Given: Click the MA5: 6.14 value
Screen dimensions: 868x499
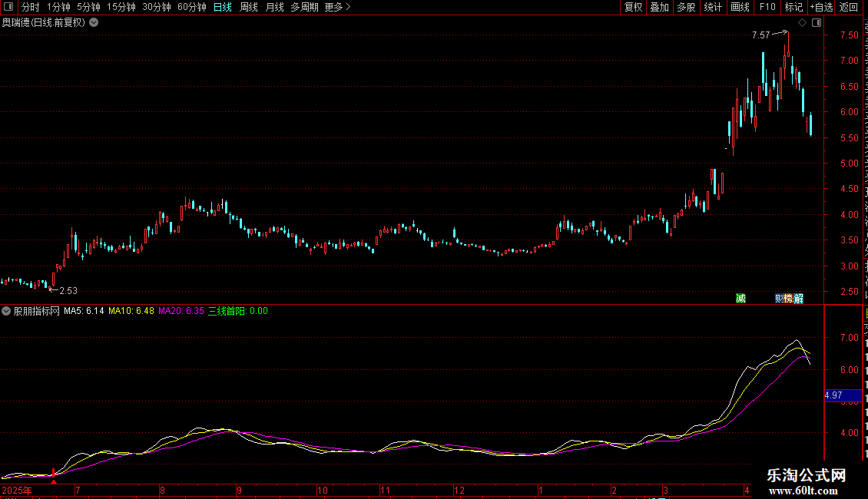Looking at the screenshot, I should tap(84, 312).
